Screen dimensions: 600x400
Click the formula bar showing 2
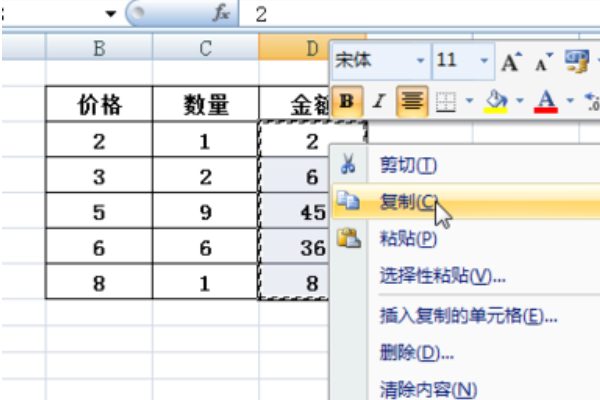pyautogui.click(x=419, y=14)
